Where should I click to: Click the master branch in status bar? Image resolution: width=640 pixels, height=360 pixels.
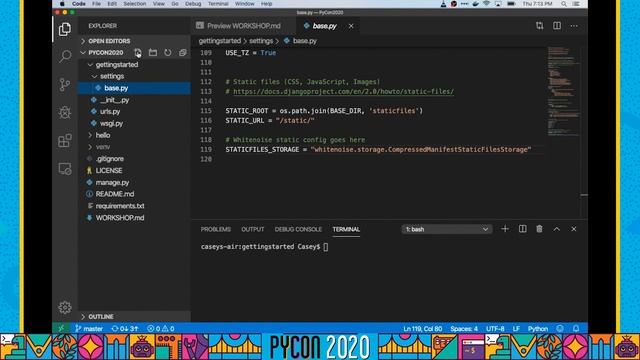(89, 329)
